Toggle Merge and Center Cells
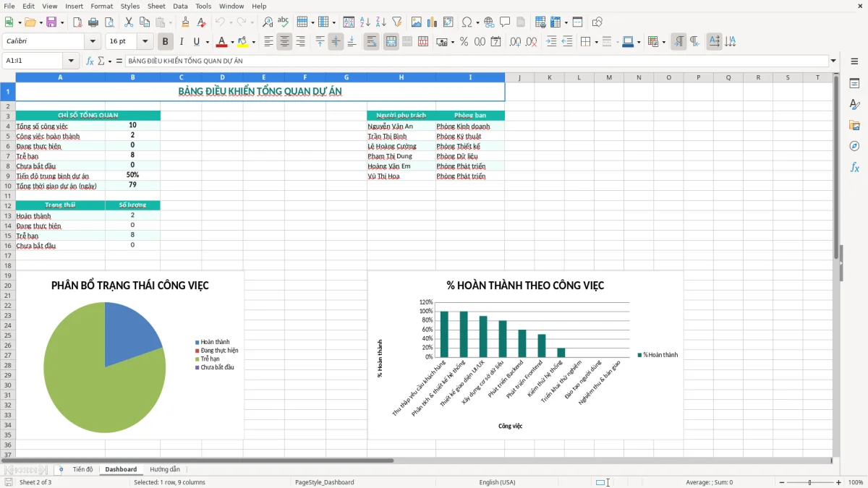 (391, 42)
